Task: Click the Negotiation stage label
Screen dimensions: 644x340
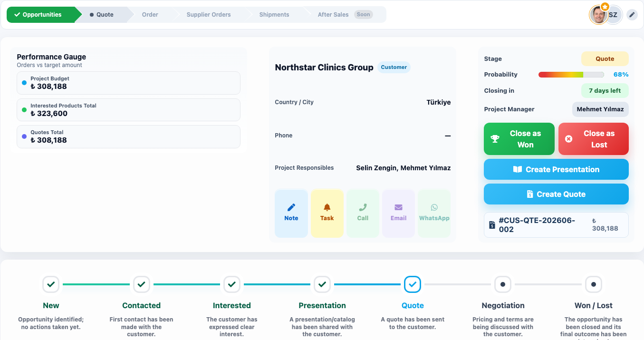Action: [503, 305]
